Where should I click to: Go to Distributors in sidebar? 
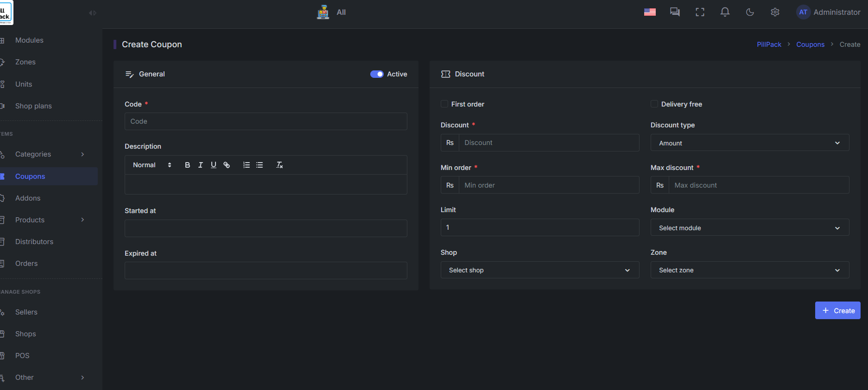[34, 242]
